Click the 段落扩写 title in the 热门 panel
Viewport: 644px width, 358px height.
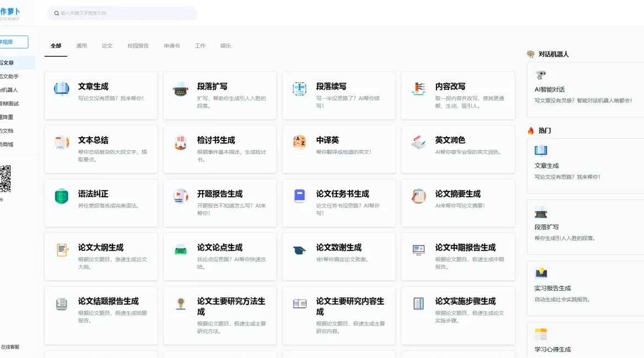547,227
